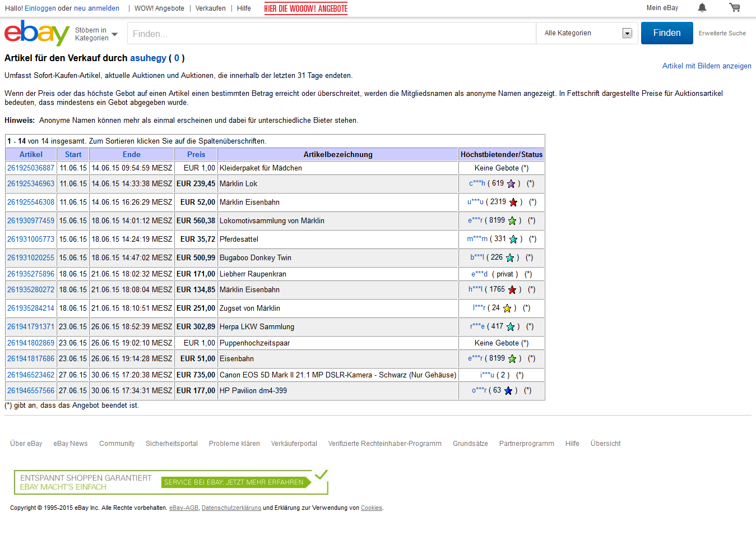Screen dimensions: 756x539
Task: Click the feedback score 0 link
Action: coord(177,58)
